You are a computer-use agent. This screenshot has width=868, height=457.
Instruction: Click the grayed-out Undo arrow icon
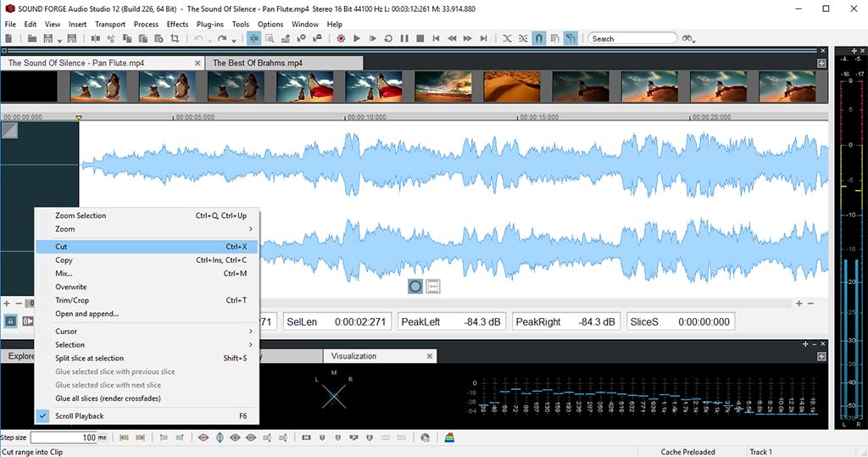pyautogui.click(x=198, y=38)
